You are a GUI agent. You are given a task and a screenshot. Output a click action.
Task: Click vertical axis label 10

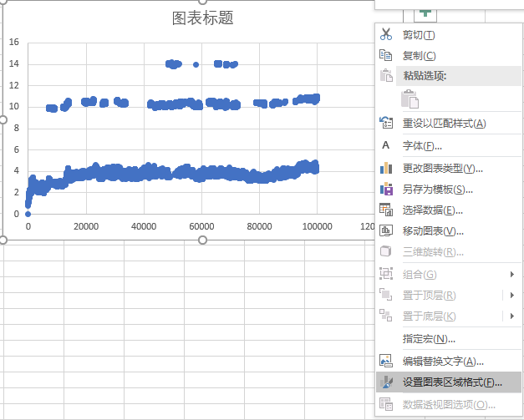(x=14, y=107)
